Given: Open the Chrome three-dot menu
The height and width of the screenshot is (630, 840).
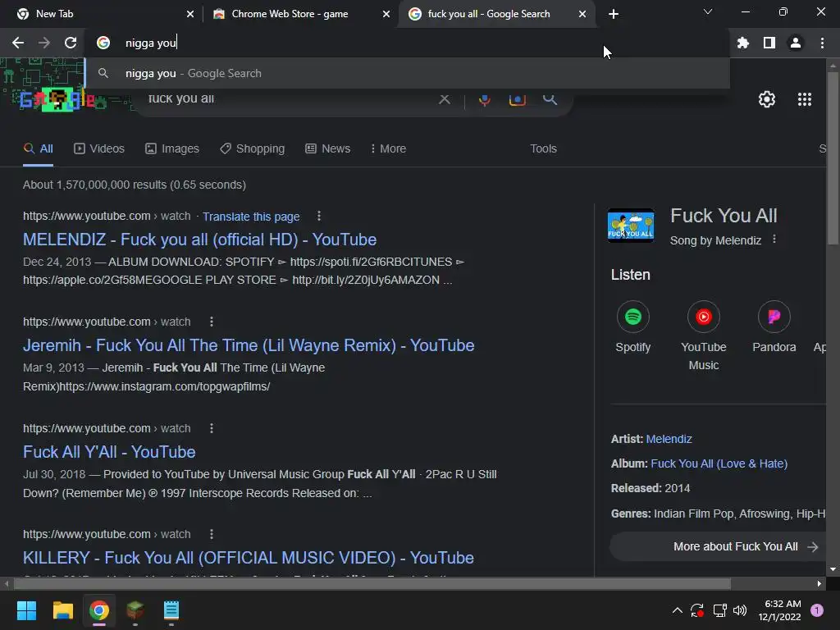Looking at the screenshot, I should (x=822, y=43).
